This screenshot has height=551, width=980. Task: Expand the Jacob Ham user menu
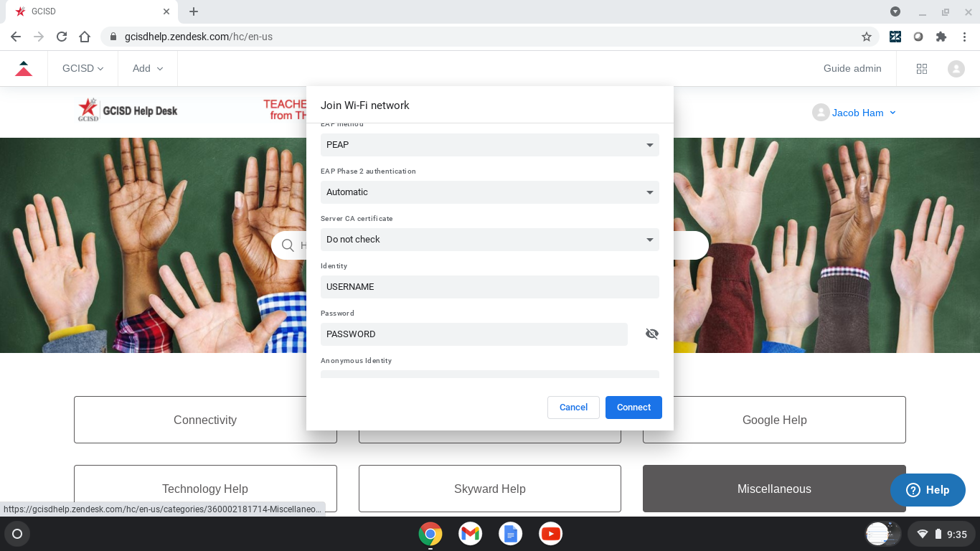point(855,113)
